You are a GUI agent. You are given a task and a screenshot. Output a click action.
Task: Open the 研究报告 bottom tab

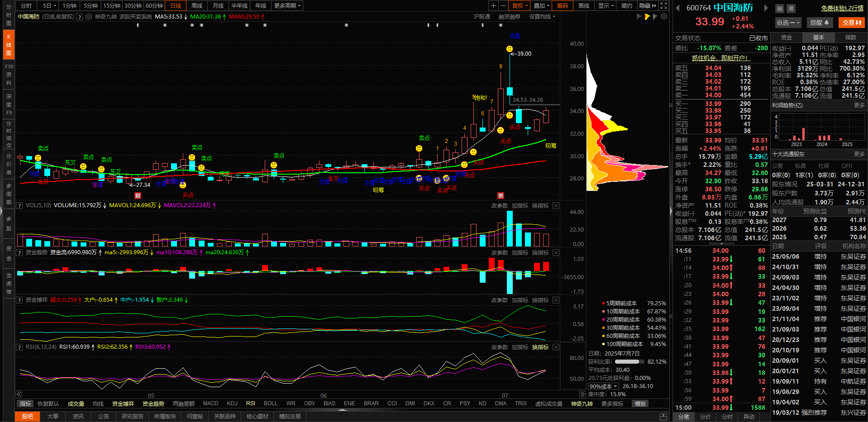(x=133, y=416)
